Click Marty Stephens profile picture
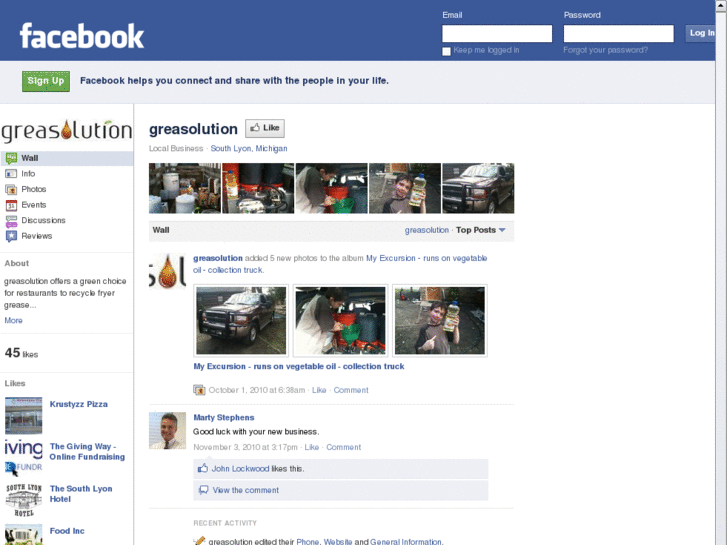Viewport: 727px width, 545px height. pos(167,430)
